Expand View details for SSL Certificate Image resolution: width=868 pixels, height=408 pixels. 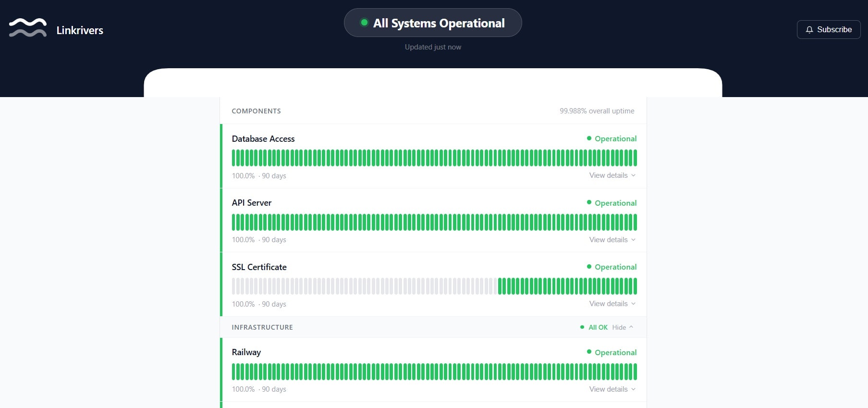pyautogui.click(x=612, y=304)
